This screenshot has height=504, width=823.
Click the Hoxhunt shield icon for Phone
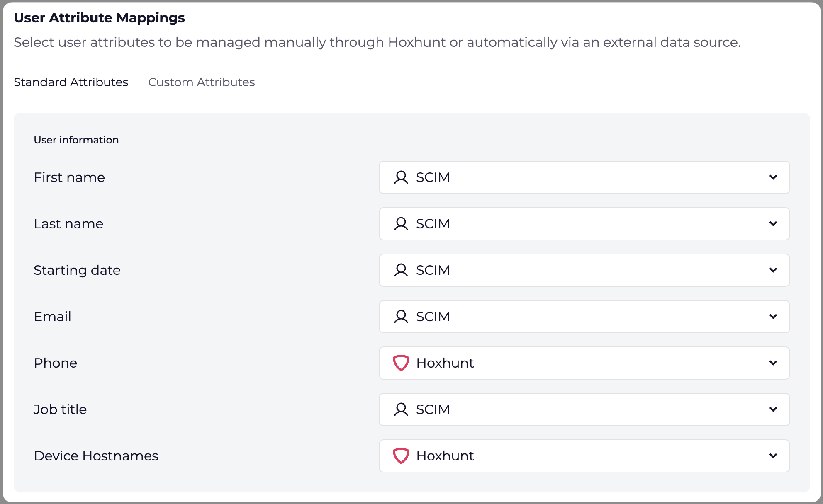coord(401,363)
